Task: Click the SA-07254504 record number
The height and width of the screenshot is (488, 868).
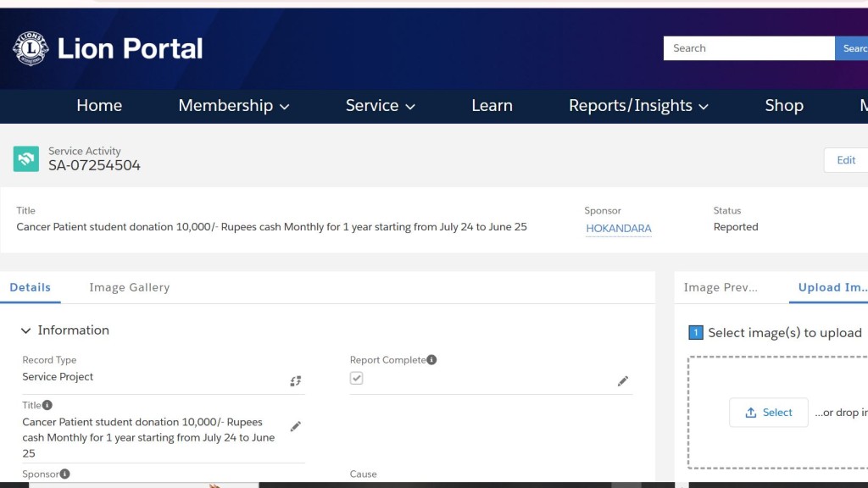Action: pyautogui.click(x=94, y=165)
